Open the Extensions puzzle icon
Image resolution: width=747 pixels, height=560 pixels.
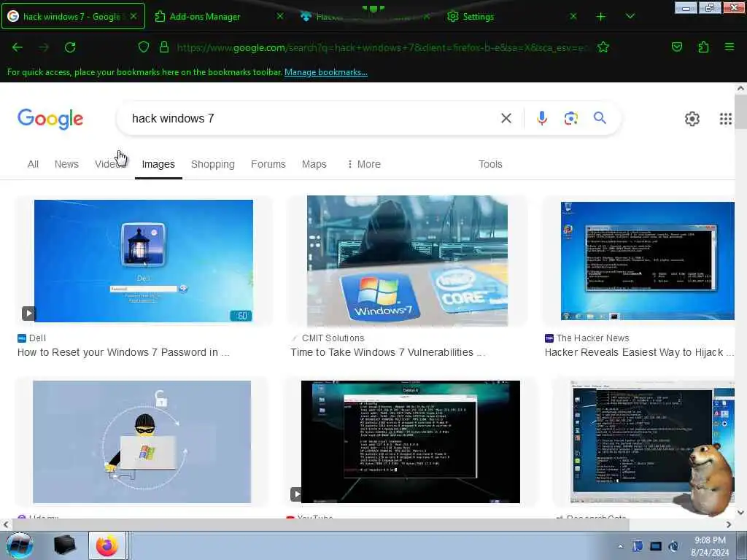pos(703,47)
